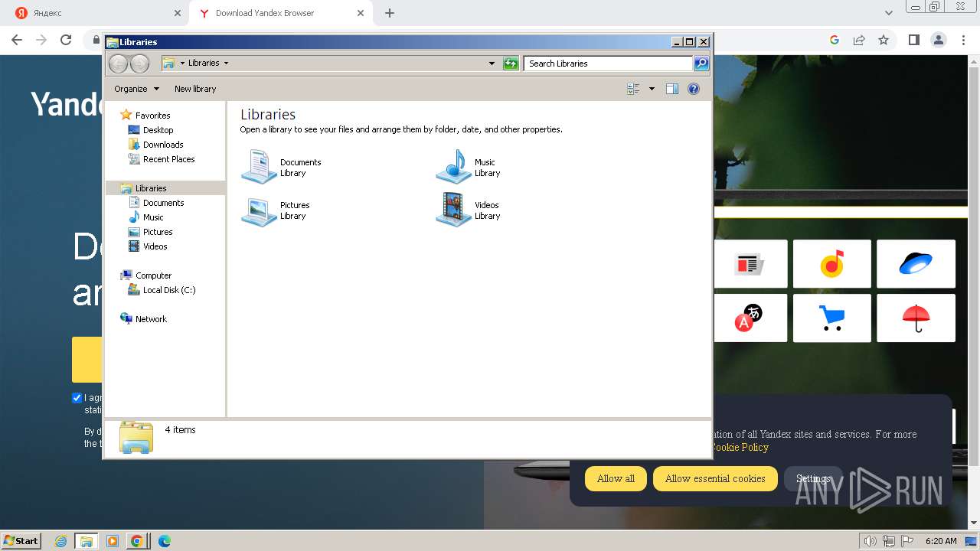This screenshot has width=980, height=551.
Task: Click the shopping cart Market tile
Action: click(832, 318)
